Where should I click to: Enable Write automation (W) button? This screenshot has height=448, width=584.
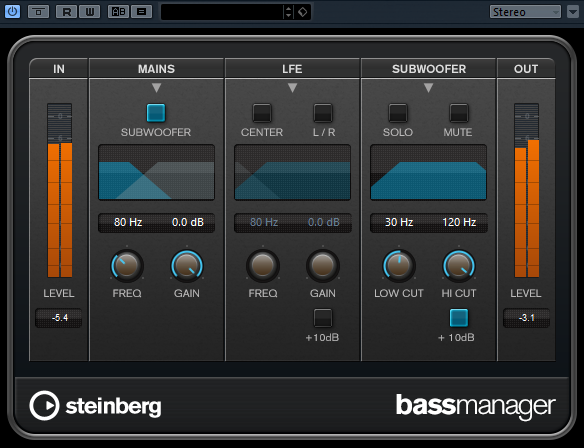[x=89, y=12]
